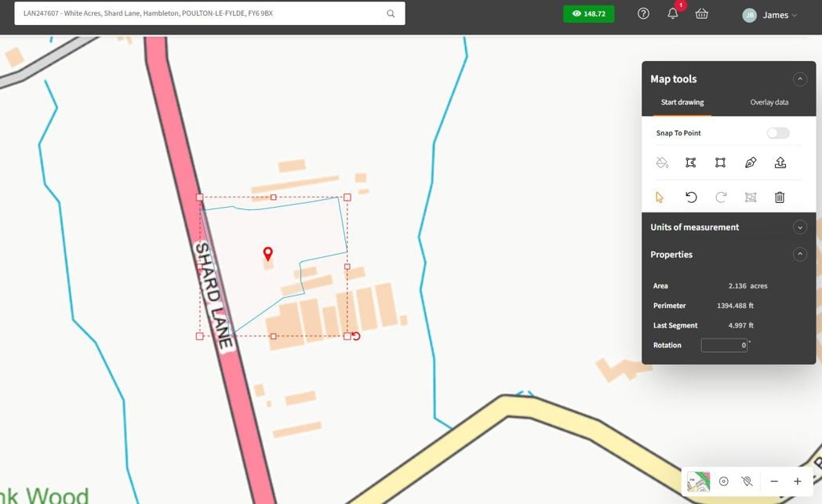822x504 pixels.
Task: Enable the Snap To Point switch
Action: [x=777, y=132]
